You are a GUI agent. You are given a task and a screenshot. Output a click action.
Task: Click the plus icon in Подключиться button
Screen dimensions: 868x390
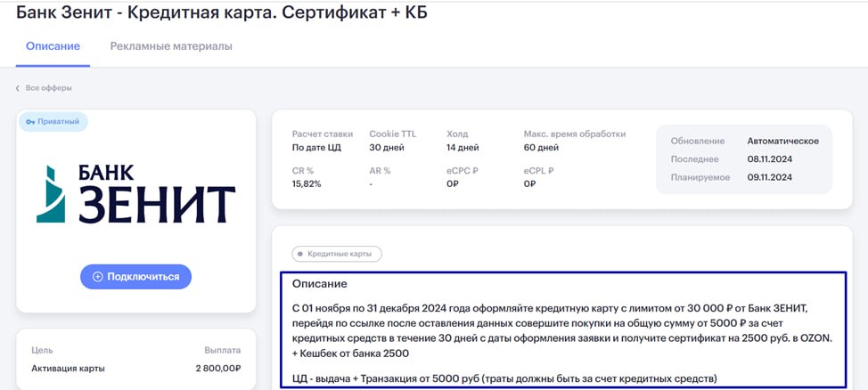(x=97, y=277)
